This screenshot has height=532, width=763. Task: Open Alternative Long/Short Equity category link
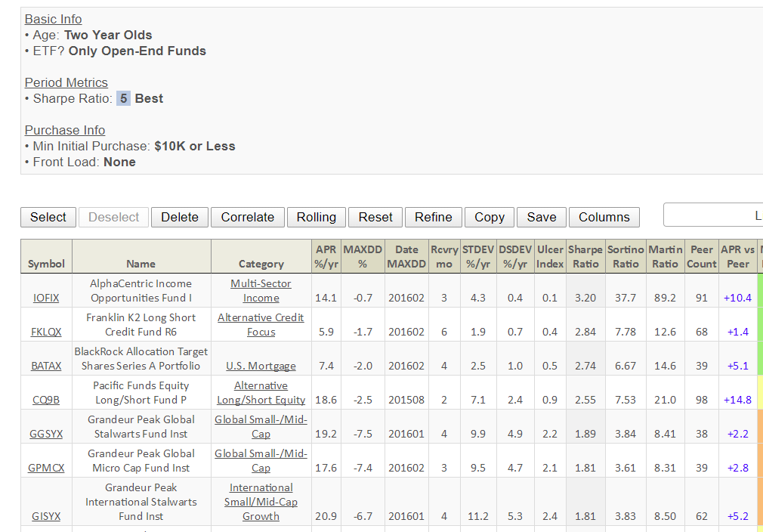(x=261, y=393)
